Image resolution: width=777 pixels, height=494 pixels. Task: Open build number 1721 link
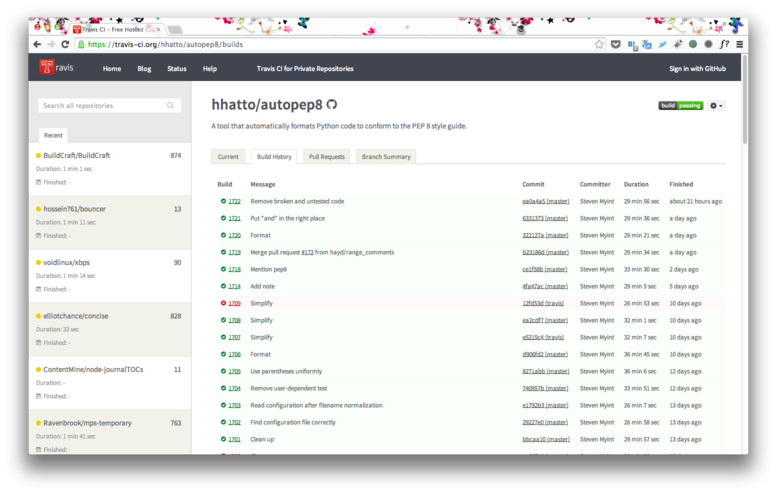pos(234,219)
